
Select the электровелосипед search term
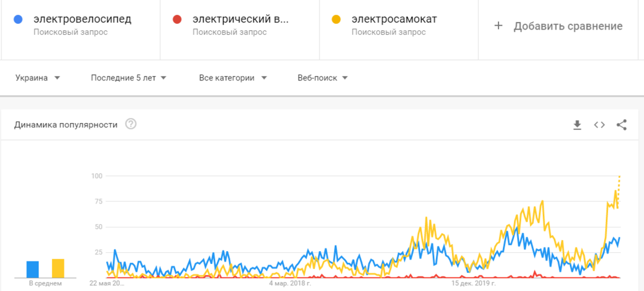pyautogui.click(x=82, y=19)
